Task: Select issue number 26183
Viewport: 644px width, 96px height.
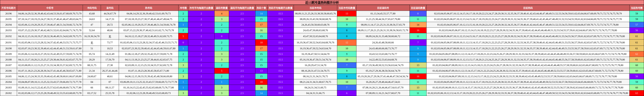Action: coord(9,88)
